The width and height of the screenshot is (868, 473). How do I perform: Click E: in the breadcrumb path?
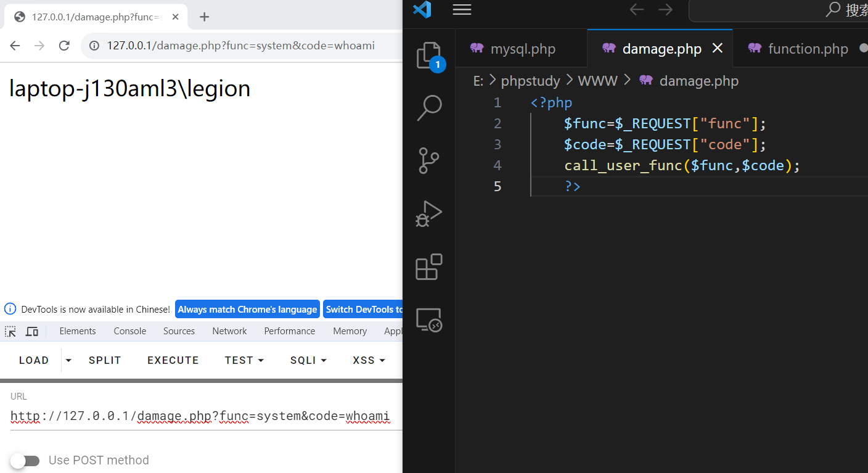click(478, 81)
